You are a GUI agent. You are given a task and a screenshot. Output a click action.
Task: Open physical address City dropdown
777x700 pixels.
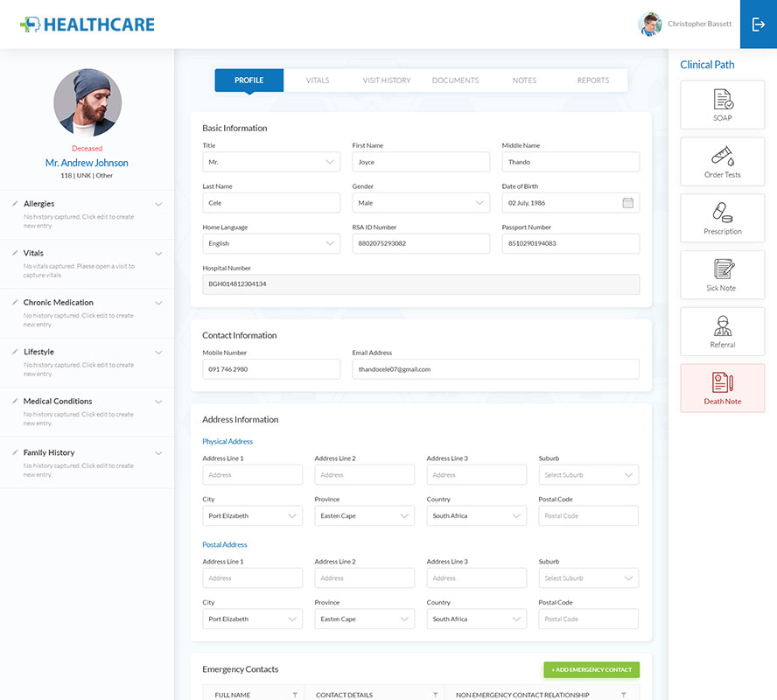252,515
